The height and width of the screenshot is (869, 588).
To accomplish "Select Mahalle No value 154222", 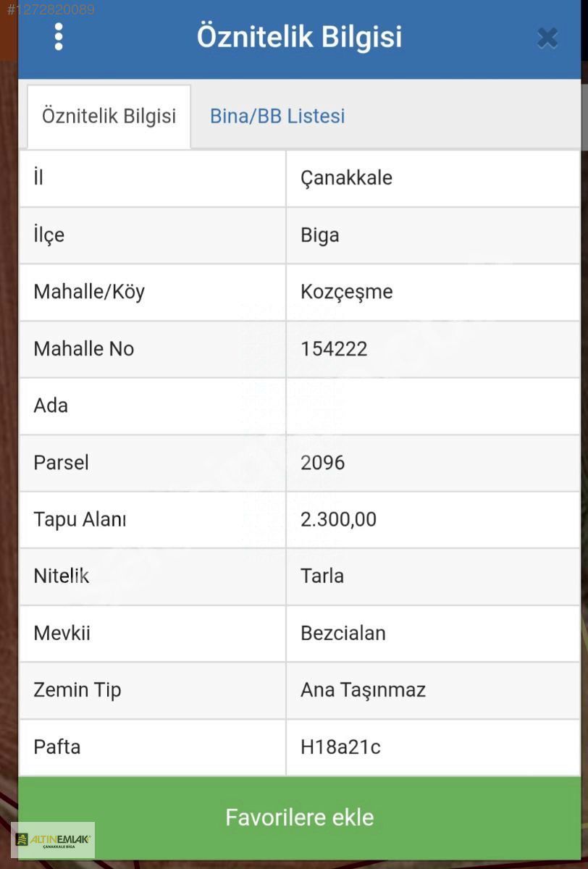I will point(334,349).
